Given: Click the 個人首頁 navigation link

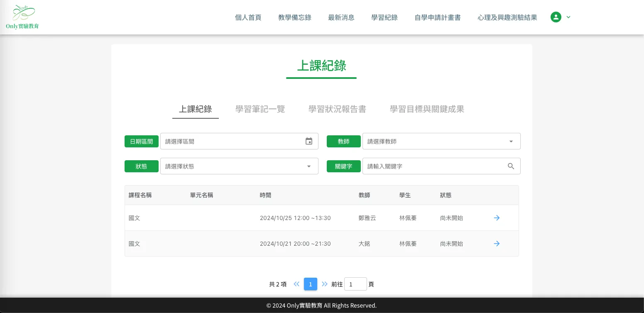Looking at the screenshot, I should (248, 17).
